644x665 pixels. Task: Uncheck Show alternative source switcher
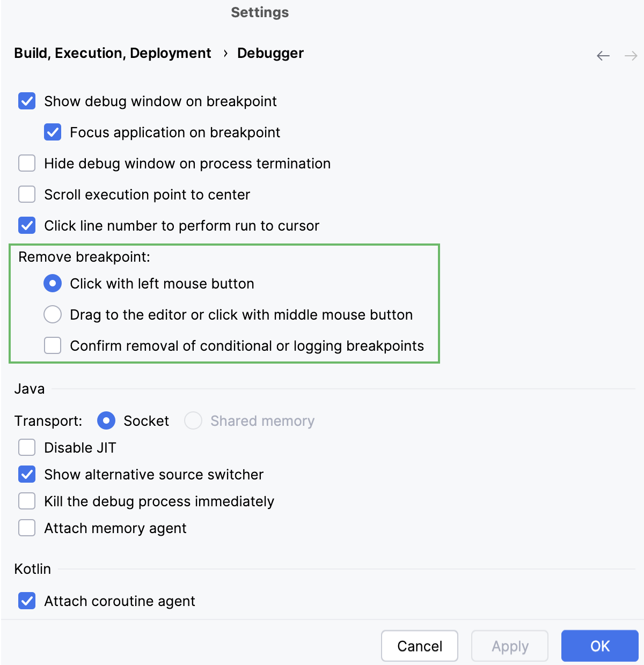[26, 474]
